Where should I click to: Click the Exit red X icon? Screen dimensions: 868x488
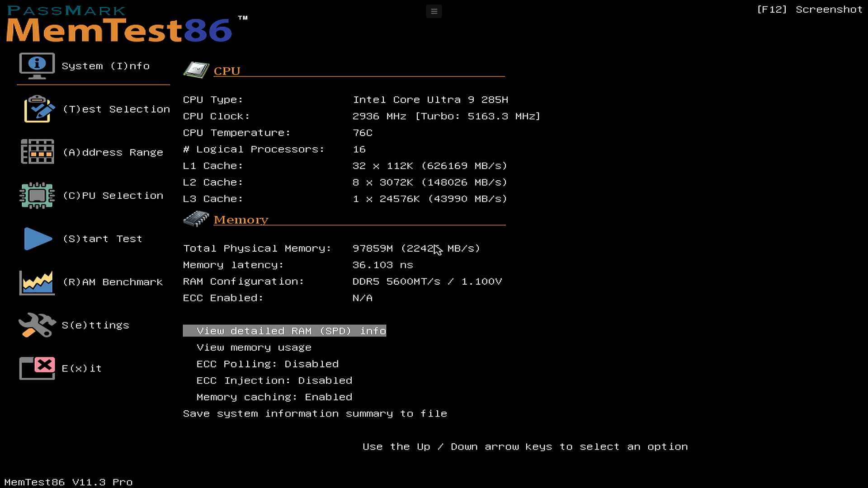pos(37,368)
